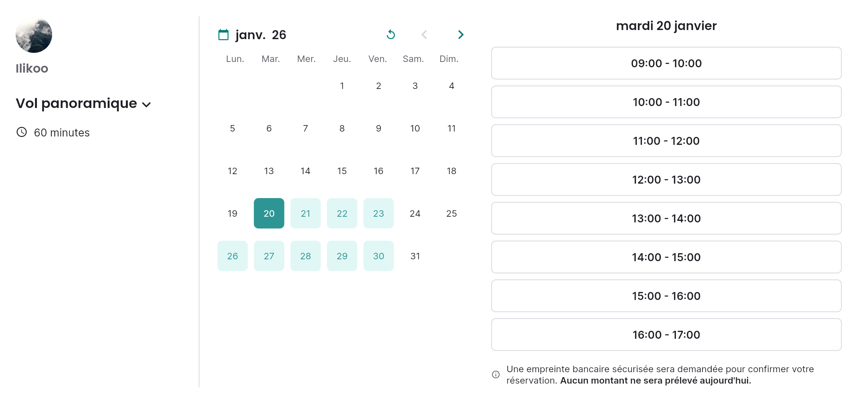The image size is (868, 403).
Task: Click the Ilikoo name link
Action: 32,68
